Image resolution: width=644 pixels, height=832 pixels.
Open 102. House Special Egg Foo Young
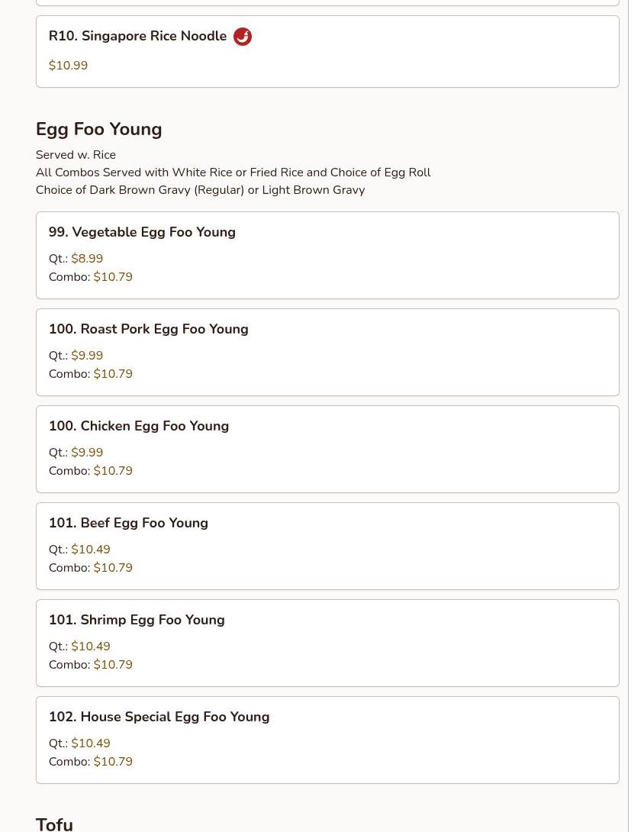pyautogui.click(x=327, y=740)
